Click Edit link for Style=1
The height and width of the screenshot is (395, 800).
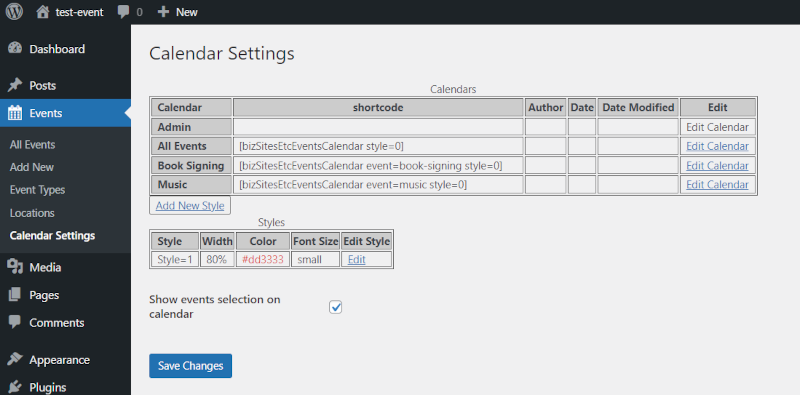pyautogui.click(x=357, y=259)
